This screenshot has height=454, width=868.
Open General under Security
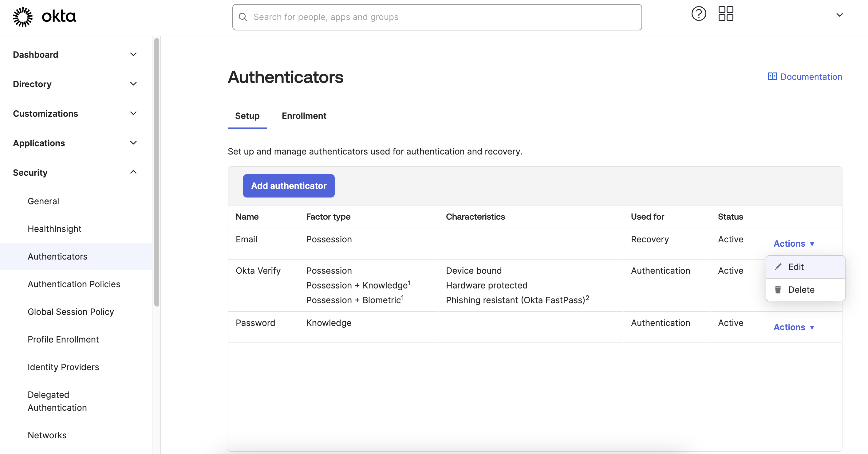[x=43, y=201]
